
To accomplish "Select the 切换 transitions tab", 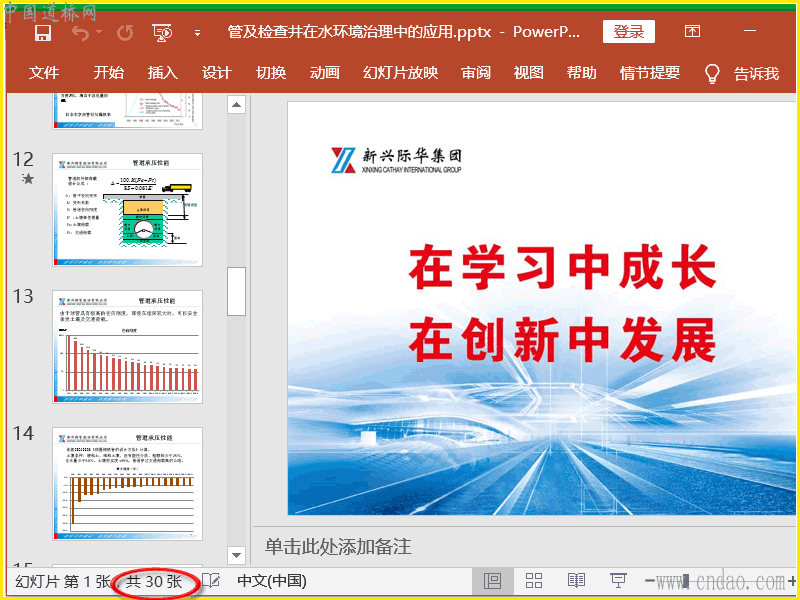I will (271, 73).
